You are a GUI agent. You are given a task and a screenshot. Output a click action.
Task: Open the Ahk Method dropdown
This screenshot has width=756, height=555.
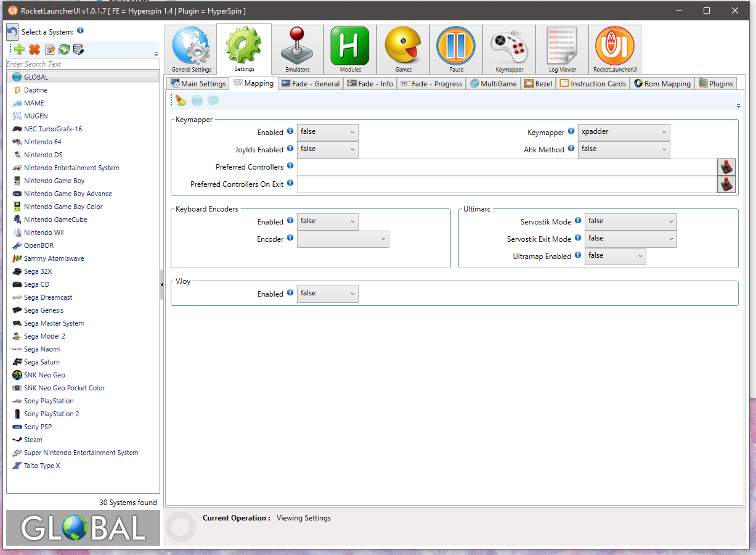tap(624, 150)
